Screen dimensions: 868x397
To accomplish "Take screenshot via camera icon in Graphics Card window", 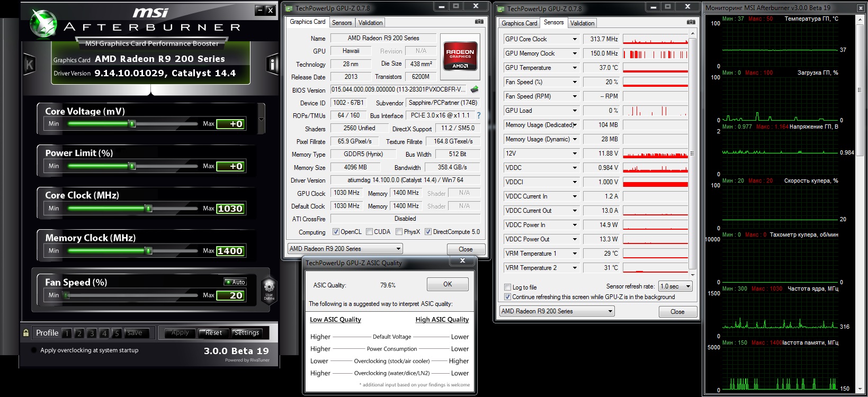I will click(x=479, y=22).
